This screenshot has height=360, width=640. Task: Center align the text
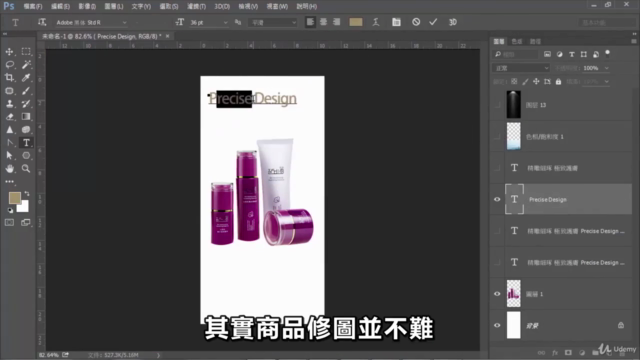(x=323, y=22)
